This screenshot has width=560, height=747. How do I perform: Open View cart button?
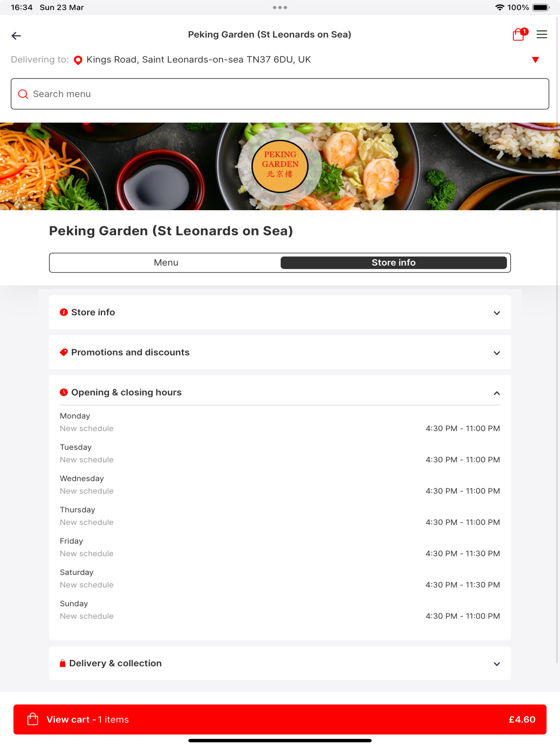[280, 719]
